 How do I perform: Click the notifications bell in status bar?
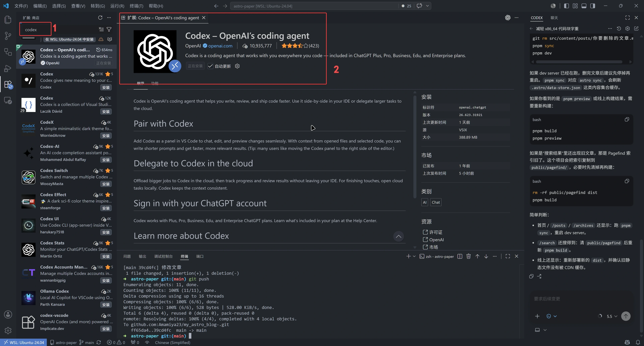(x=638, y=342)
